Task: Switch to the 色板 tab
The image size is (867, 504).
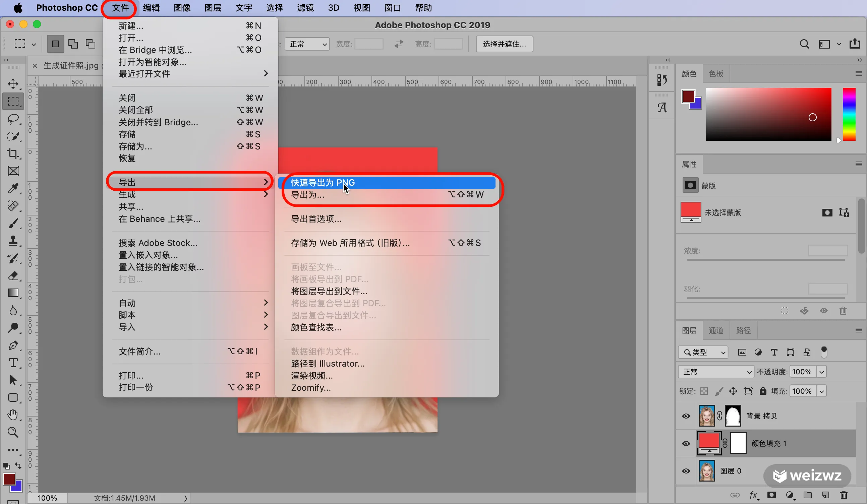Action: click(x=716, y=74)
